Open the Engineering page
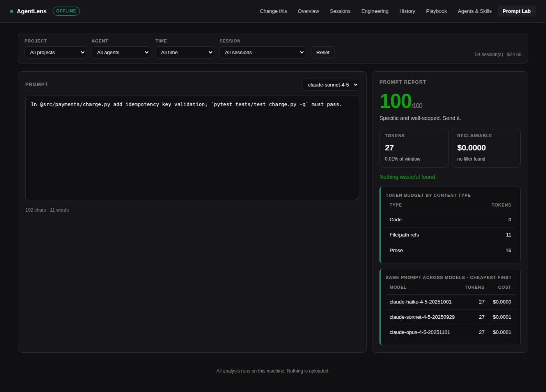The image size is (546, 392). click(375, 11)
